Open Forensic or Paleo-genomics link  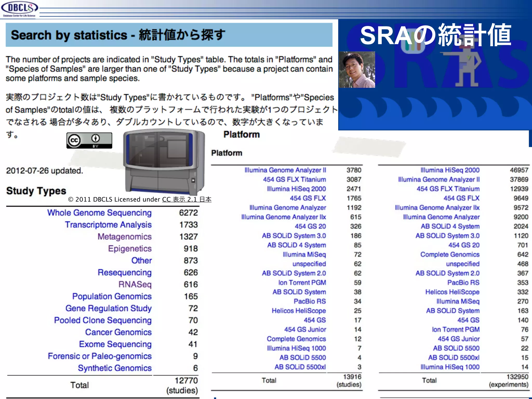pos(100,356)
